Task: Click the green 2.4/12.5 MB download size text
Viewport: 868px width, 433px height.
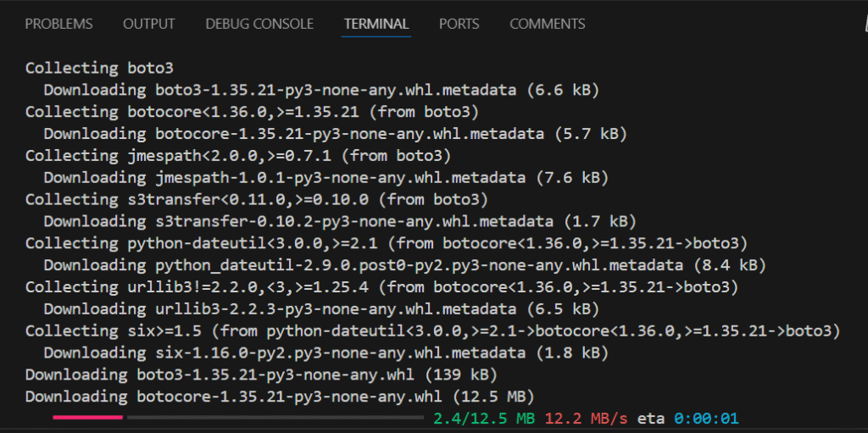Action: pyautogui.click(x=484, y=418)
